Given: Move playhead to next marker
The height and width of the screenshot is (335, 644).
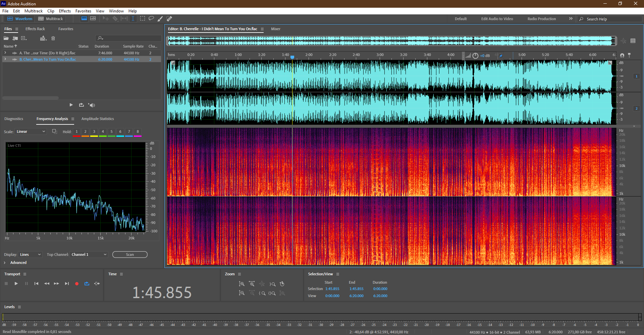Looking at the screenshot, I should (x=67, y=284).
